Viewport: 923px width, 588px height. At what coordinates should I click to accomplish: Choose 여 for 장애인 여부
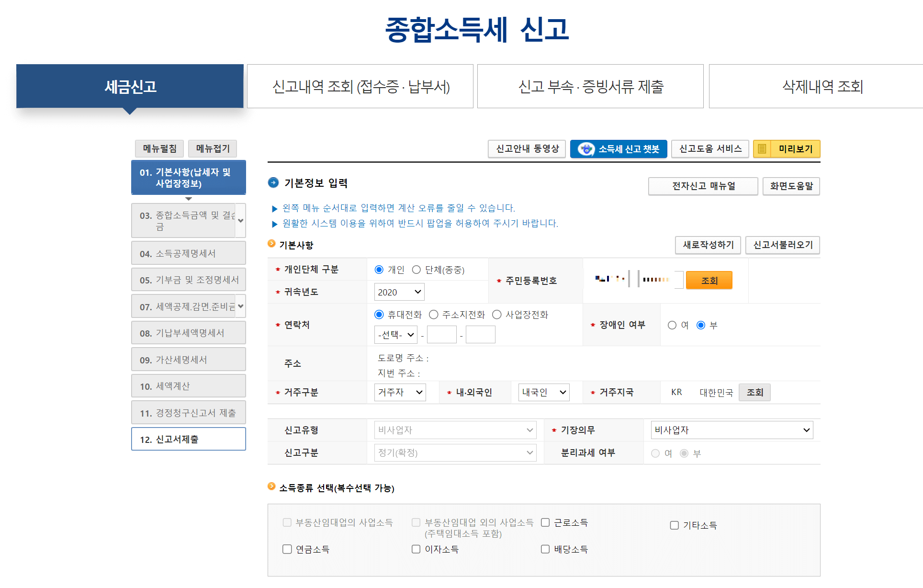coord(672,325)
